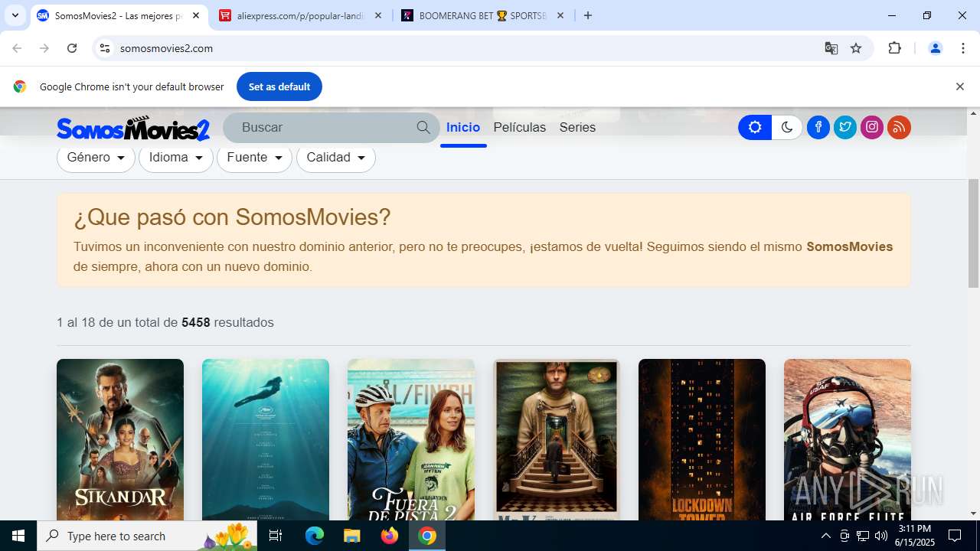Bookmark this page star icon
Viewport: 980px width, 551px height.
pyautogui.click(x=856, y=48)
